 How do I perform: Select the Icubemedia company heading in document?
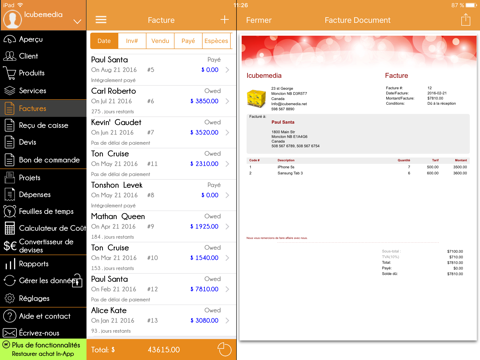click(x=264, y=76)
